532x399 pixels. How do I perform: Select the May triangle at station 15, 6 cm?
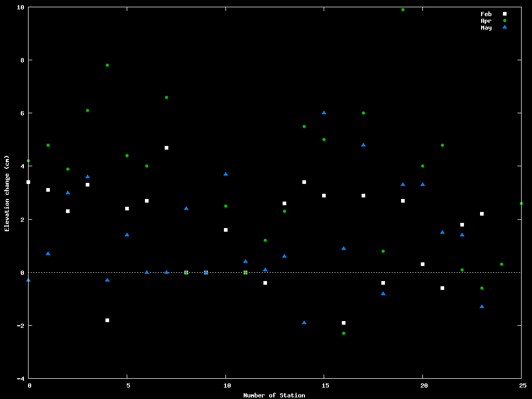[324, 113]
